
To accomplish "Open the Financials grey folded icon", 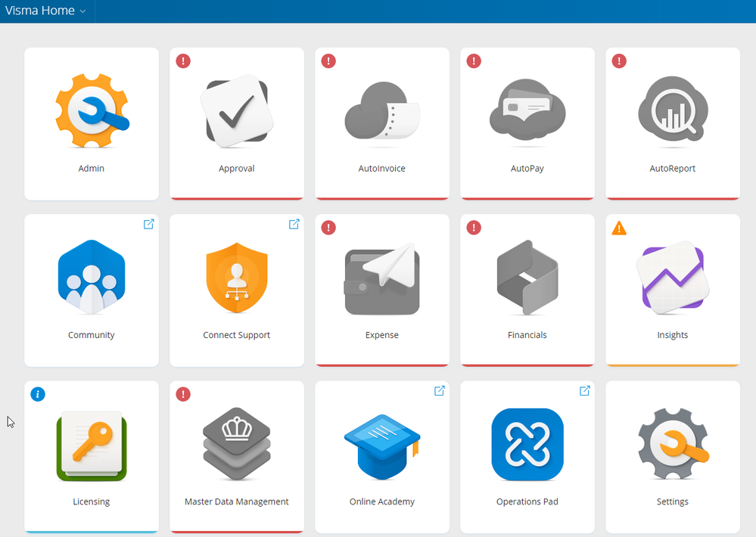I will pyautogui.click(x=527, y=277).
